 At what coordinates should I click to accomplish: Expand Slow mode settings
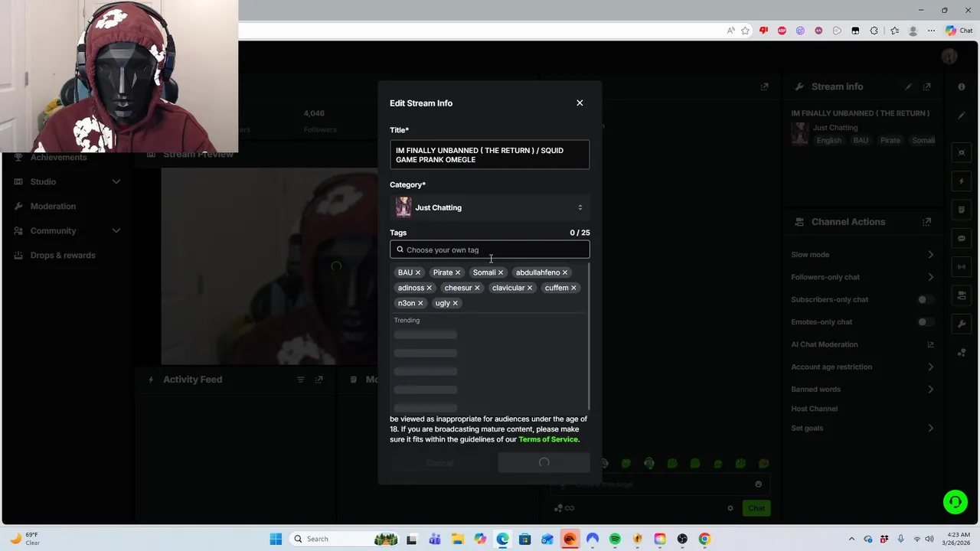(x=930, y=255)
